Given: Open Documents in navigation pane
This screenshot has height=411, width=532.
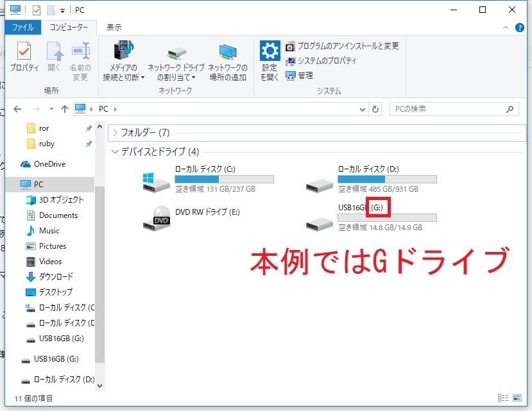Looking at the screenshot, I should 52,215.
